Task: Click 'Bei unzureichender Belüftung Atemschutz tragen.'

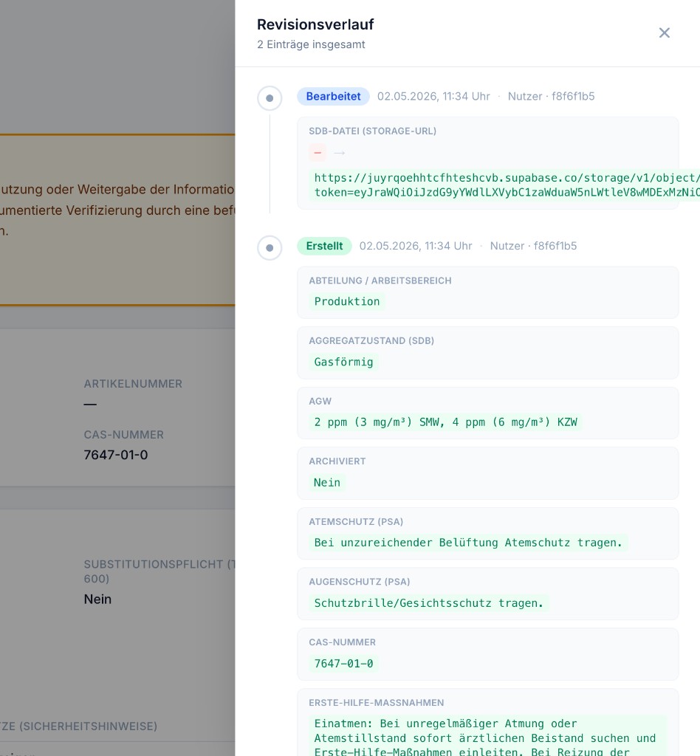Action: (468, 543)
